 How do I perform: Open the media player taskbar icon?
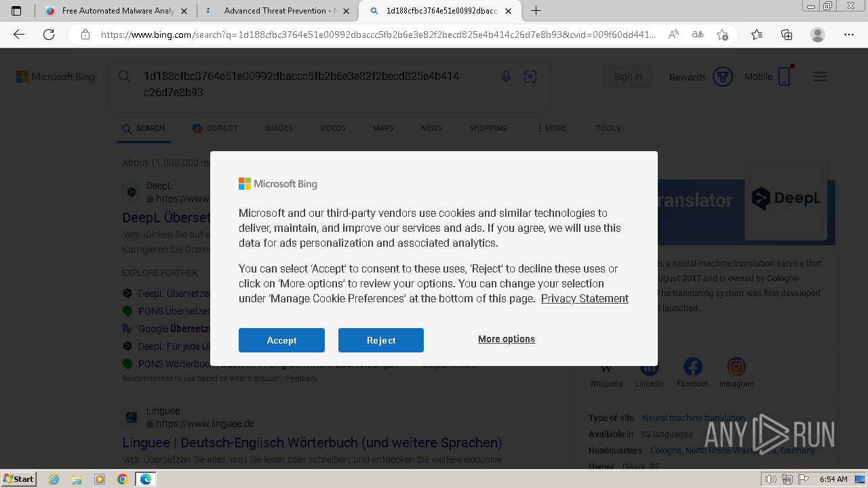pyautogui.click(x=100, y=479)
